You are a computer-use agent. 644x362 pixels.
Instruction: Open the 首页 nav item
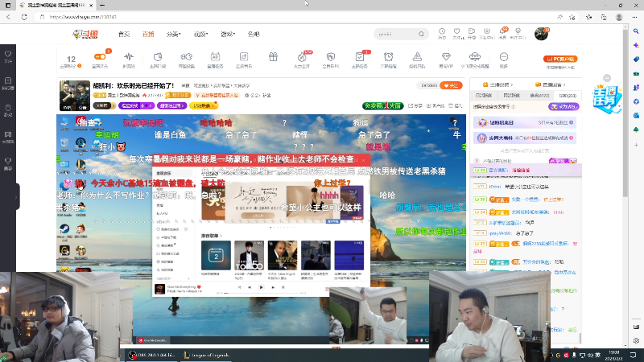tap(124, 34)
